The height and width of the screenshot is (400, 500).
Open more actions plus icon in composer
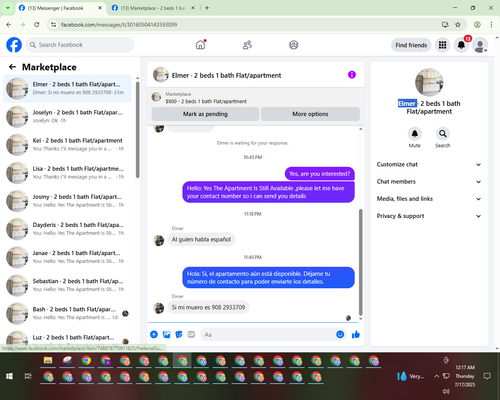pyautogui.click(x=154, y=334)
